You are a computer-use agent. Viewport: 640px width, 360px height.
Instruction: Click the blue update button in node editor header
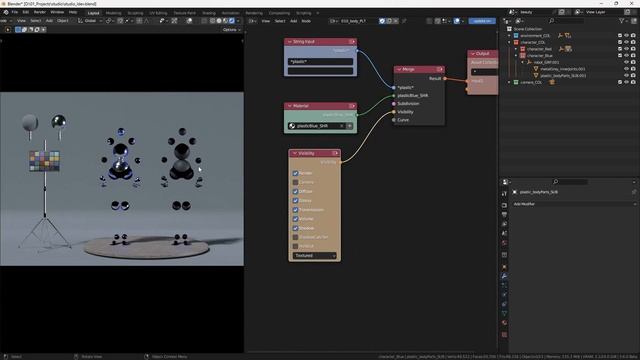(x=482, y=21)
